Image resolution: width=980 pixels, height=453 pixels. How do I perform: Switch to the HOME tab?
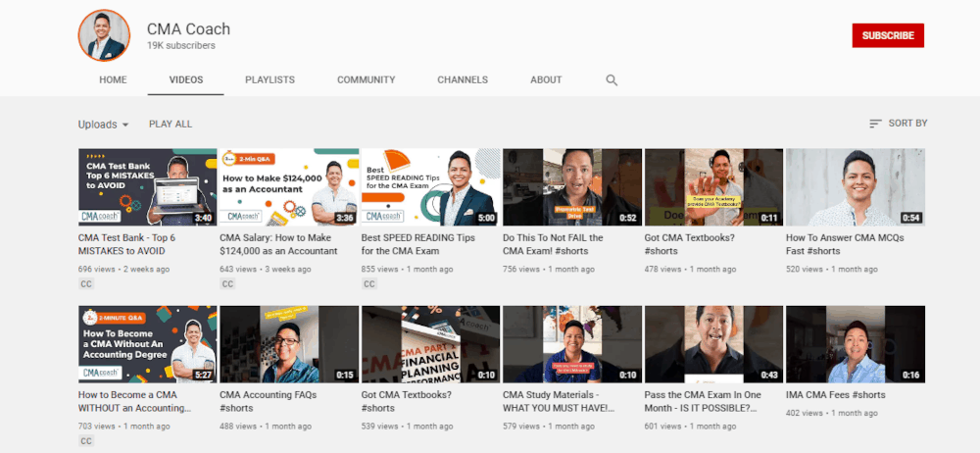pos(113,80)
